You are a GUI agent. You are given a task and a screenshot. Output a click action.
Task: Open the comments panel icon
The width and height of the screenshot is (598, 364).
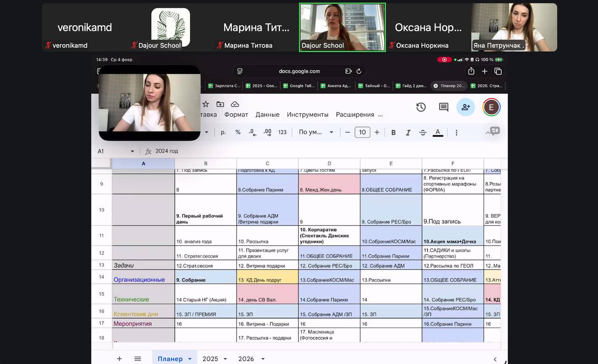(443, 107)
